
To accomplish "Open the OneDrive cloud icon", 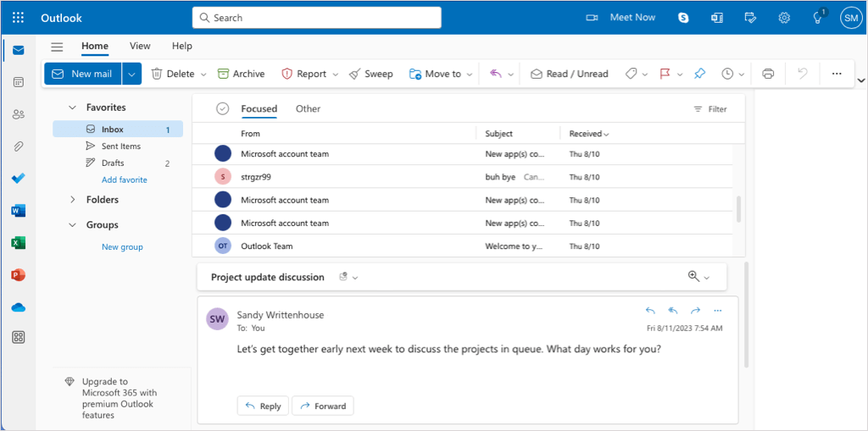I will coord(18,307).
